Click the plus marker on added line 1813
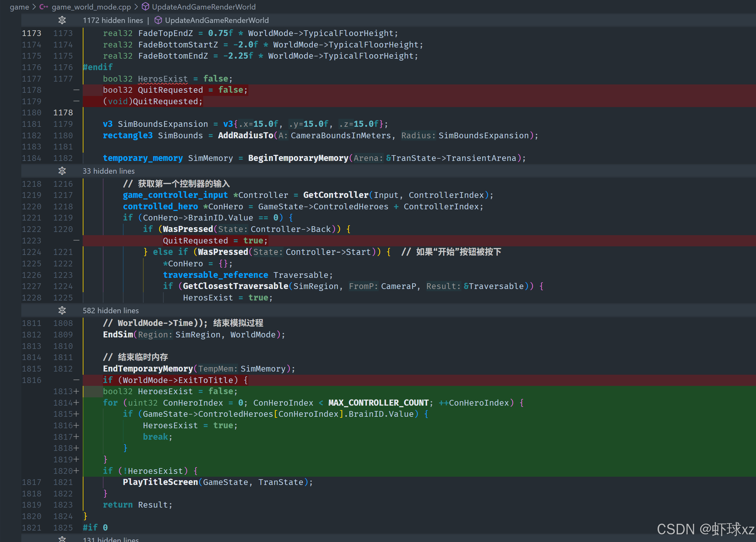Viewport: 756px width, 542px height. pos(76,391)
